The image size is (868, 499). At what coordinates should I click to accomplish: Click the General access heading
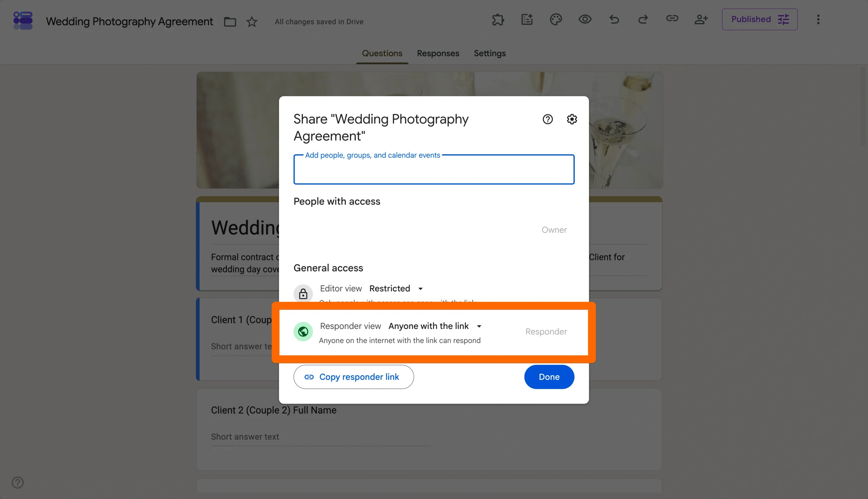tap(328, 268)
